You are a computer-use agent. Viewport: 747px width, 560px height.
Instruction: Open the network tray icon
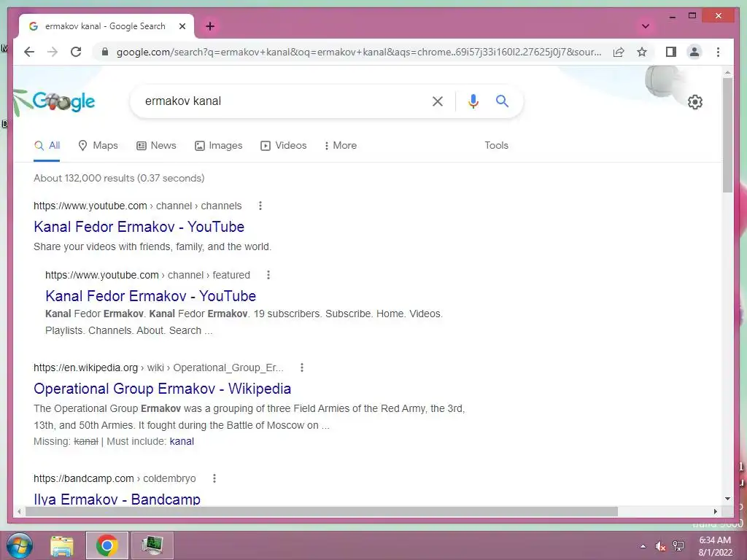coord(678,546)
